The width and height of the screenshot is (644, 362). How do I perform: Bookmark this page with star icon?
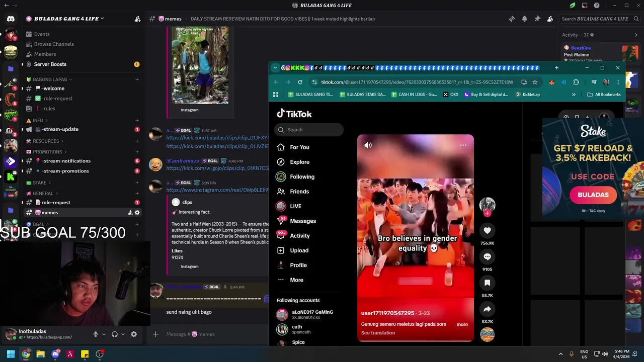(x=535, y=82)
